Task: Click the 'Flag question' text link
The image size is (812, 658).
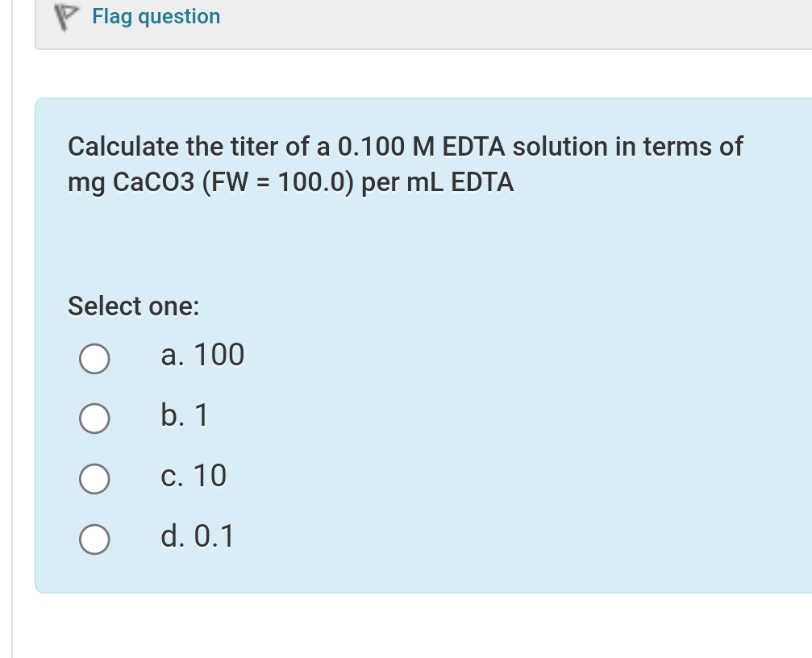Action: [x=156, y=15]
